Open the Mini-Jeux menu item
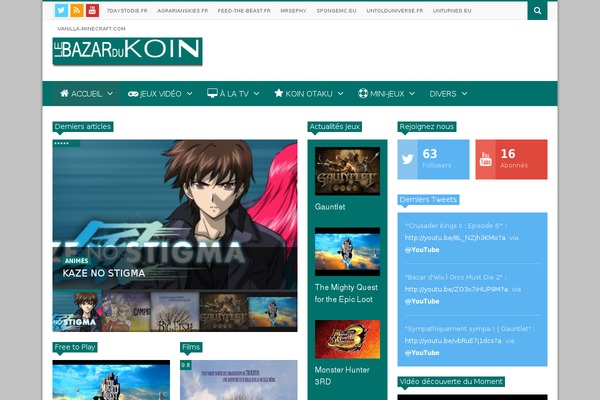Viewport: 600px width, 400px height. (x=386, y=93)
